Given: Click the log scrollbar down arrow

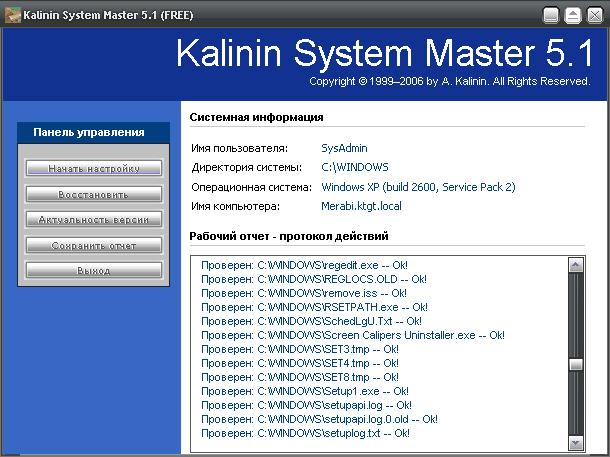Looking at the screenshot, I should 576,443.
